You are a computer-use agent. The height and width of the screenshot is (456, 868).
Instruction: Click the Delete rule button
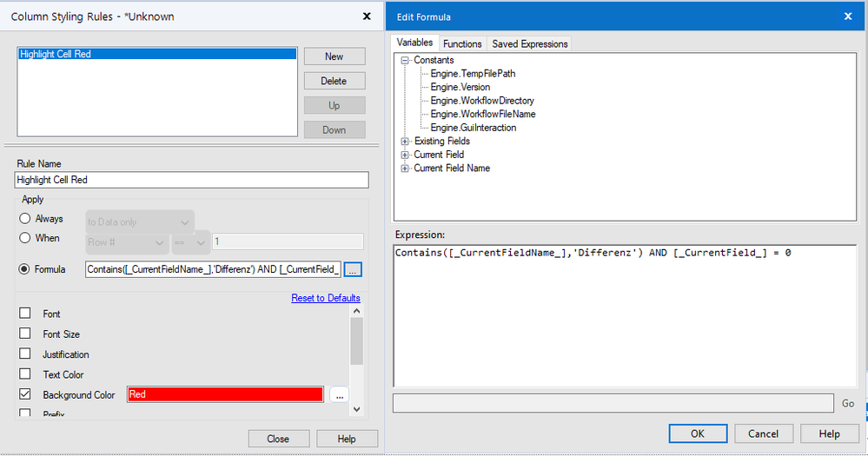click(335, 81)
